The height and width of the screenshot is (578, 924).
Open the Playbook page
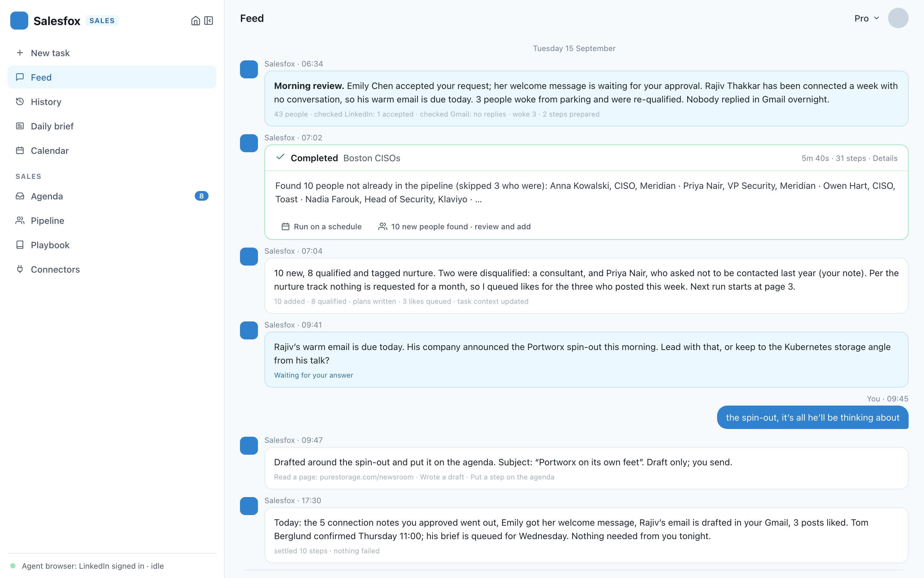point(112,245)
